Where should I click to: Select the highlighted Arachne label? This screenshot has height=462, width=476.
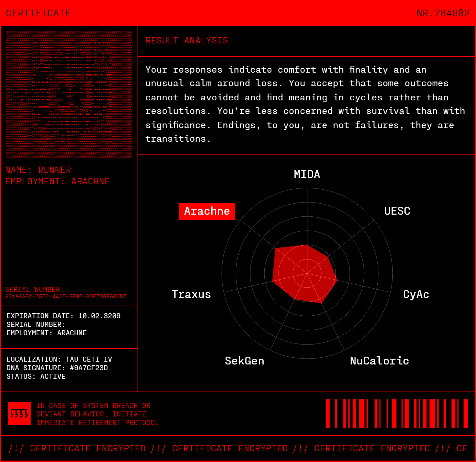pyautogui.click(x=207, y=211)
